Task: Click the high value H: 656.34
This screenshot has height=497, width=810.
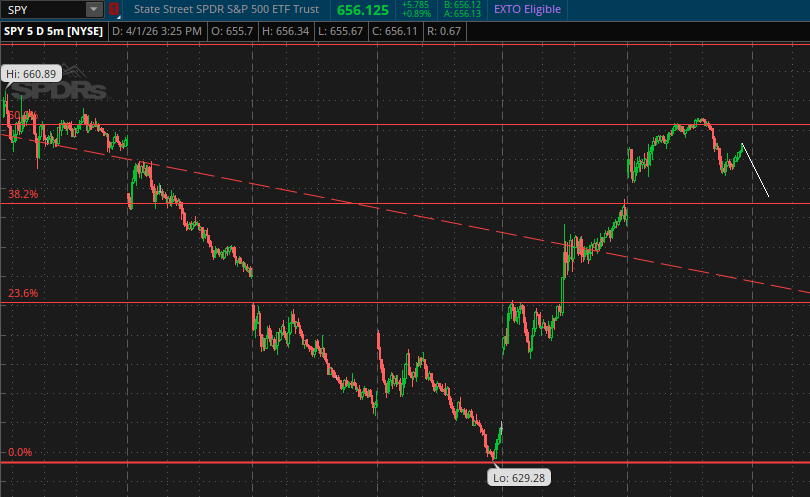Action: coord(285,31)
